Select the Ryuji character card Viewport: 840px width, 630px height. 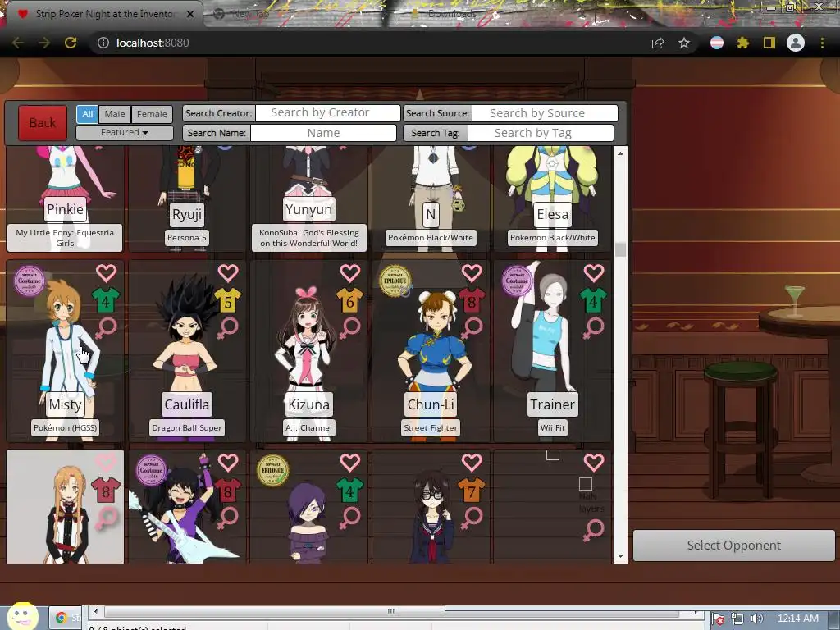(187, 199)
